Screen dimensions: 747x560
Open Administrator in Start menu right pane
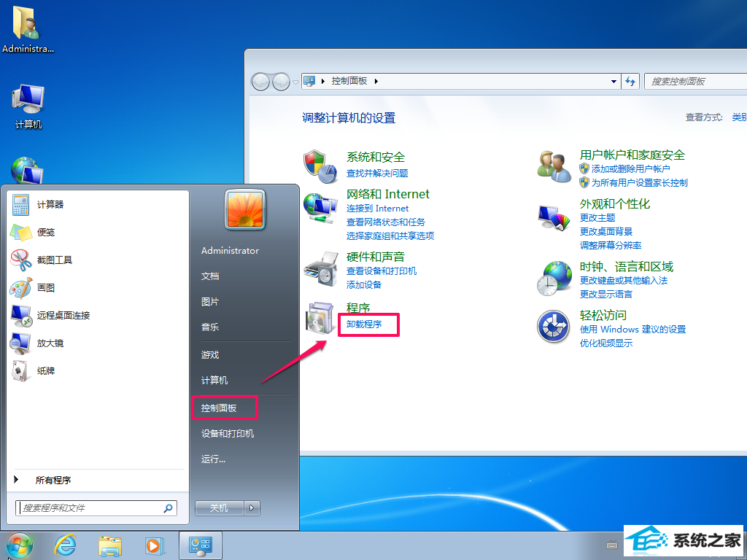[230, 251]
